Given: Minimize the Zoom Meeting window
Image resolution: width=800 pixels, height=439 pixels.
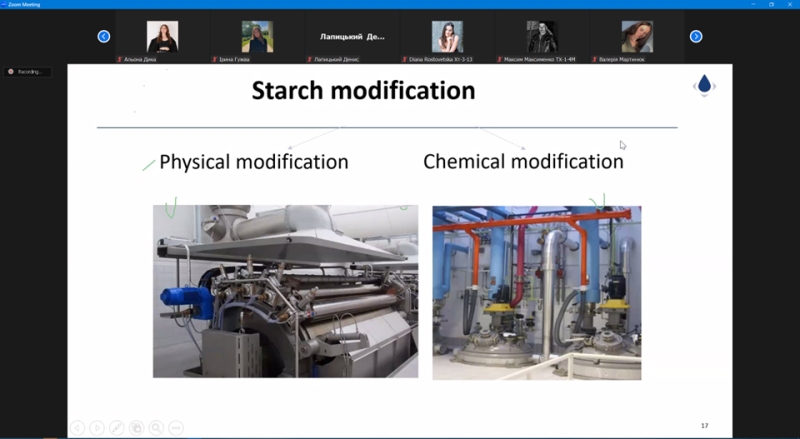Looking at the screenshot, I should pyautogui.click(x=754, y=4).
